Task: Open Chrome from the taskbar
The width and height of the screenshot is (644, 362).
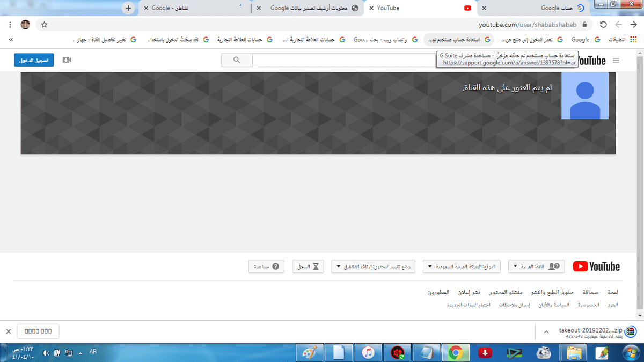Action: pos(456,353)
